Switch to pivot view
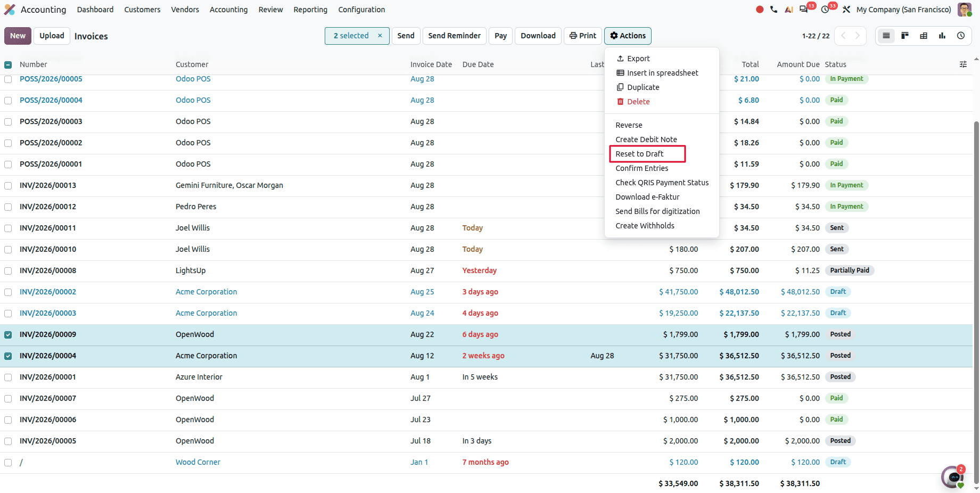 pyautogui.click(x=924, y=36)
